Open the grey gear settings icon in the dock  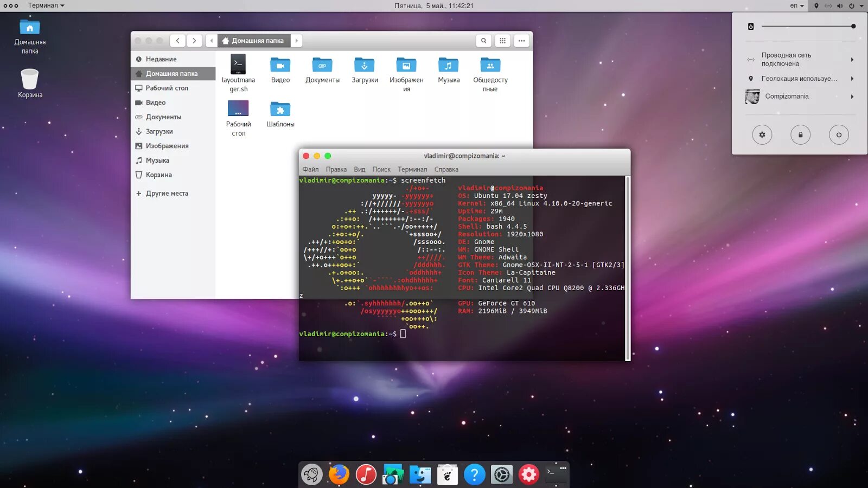(x=502, y=474)
